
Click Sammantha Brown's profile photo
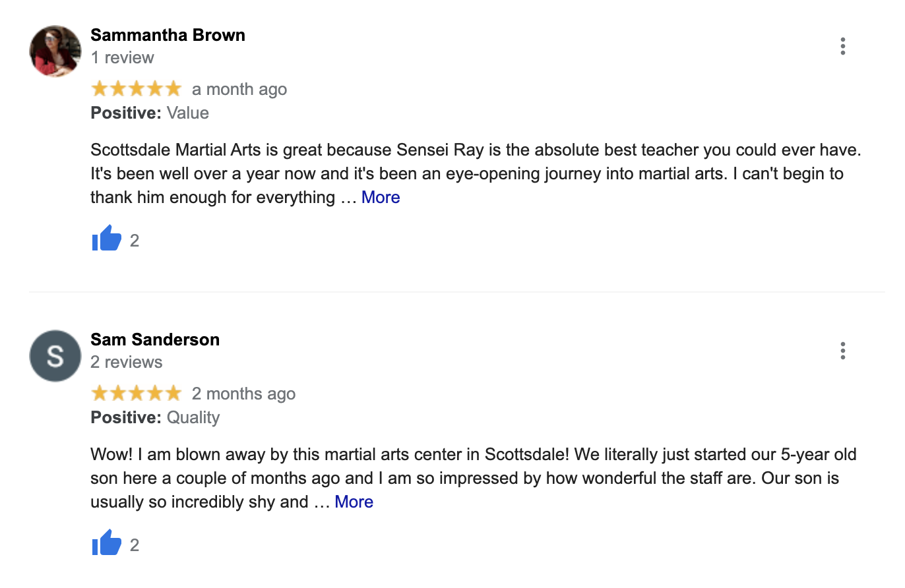point(55,51)
